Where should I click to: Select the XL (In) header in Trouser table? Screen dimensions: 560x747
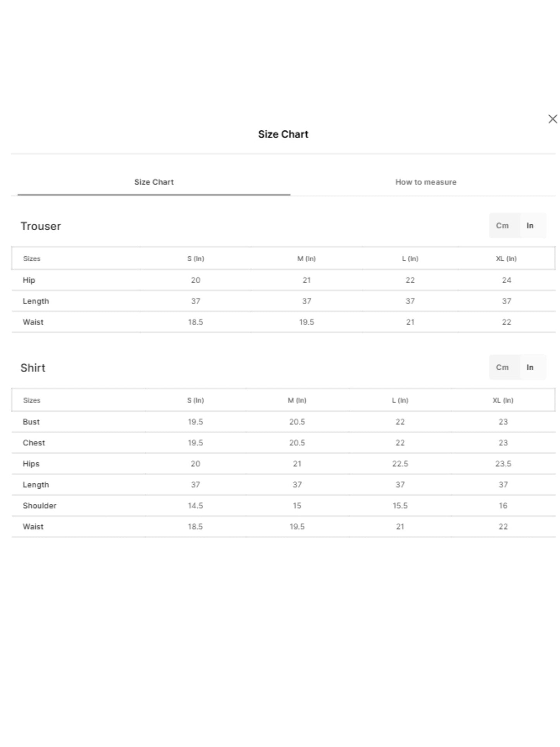506,259
